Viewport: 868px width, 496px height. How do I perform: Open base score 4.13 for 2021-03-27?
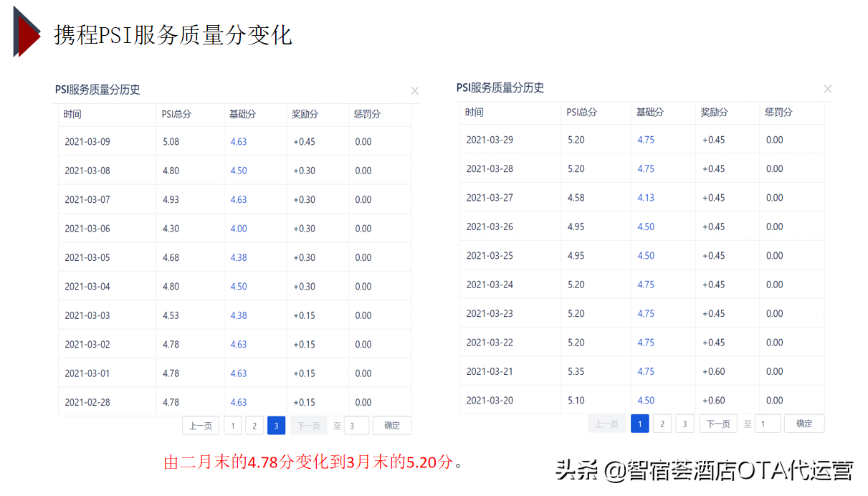[x=646, y=198]
